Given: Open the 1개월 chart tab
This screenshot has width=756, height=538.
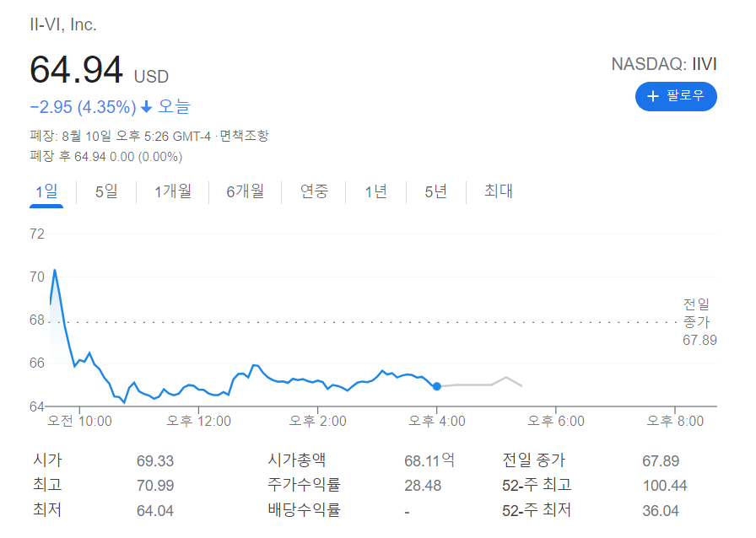Looking at the screenshot, I should coord(173,192).
